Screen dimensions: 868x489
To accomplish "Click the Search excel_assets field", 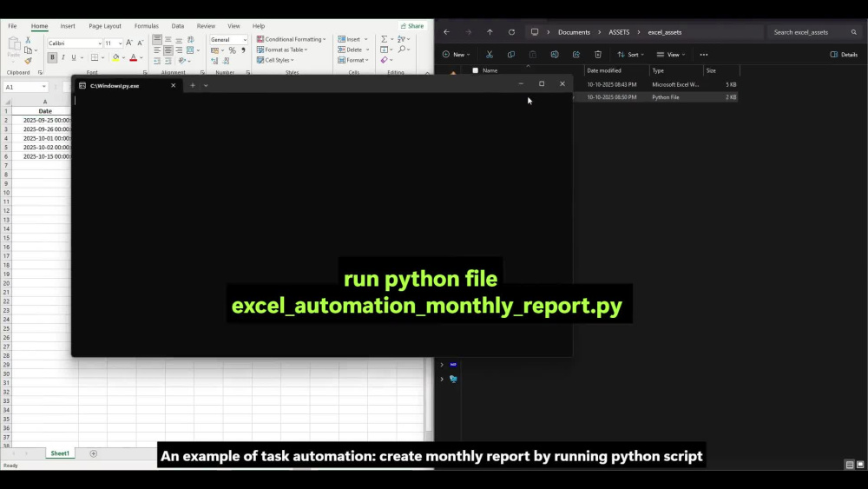I will [x=814, y=32].
